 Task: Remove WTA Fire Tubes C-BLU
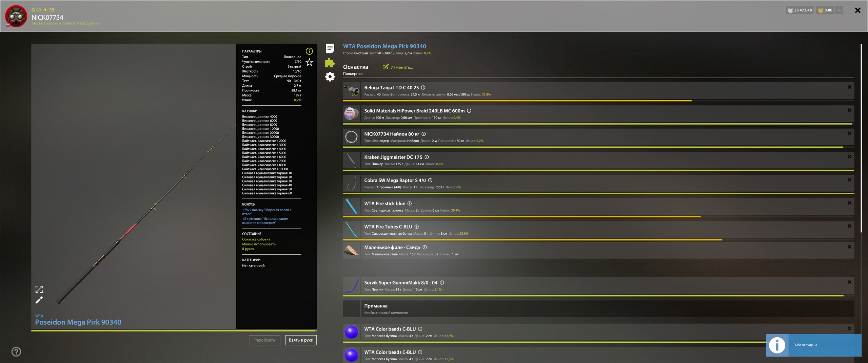click(x=849, y=226)
